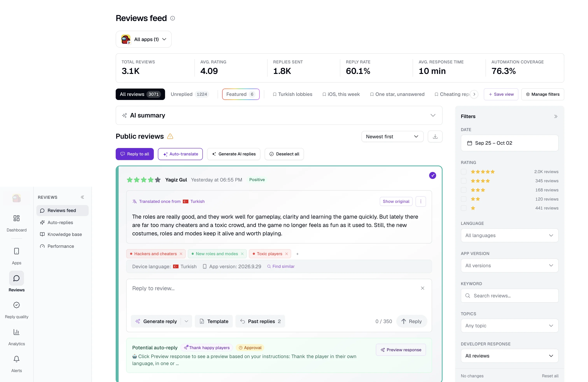Click the Find similar link
588x382 pixels.
pos(281,266)
